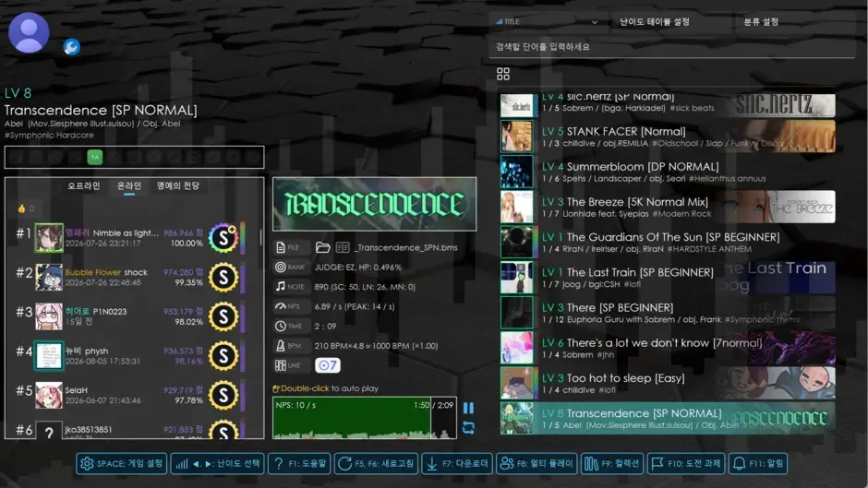
Task: Click rank #1 rainbow S+ grade badge
Action: click(x=223, y=238)
